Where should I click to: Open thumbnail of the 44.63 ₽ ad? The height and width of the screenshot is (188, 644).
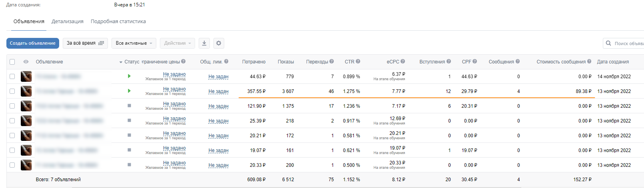(x=26, y=76)
